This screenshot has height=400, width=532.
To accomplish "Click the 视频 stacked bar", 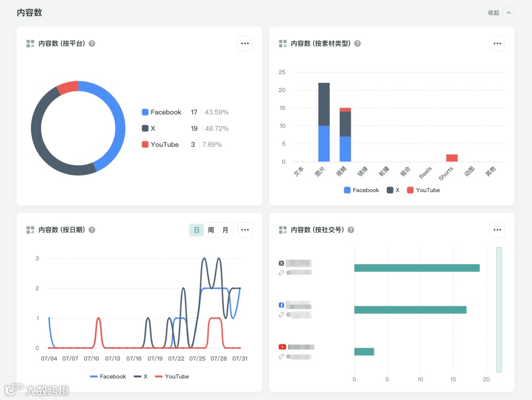I will coord(345,134).
